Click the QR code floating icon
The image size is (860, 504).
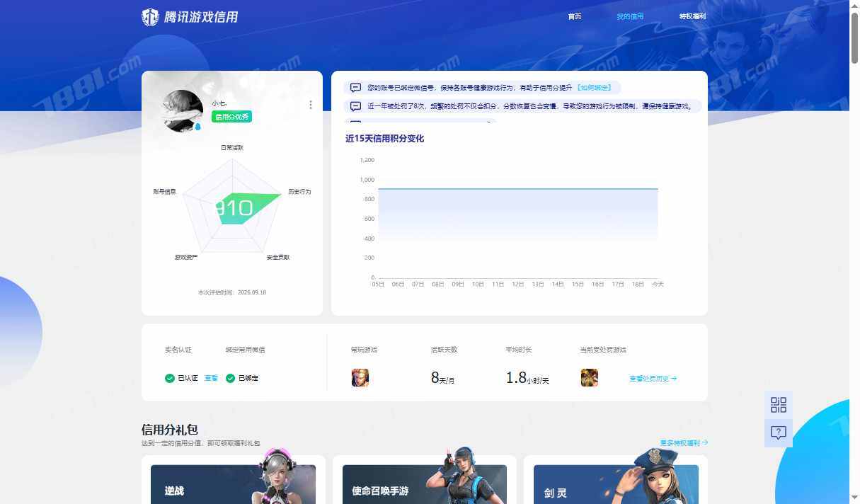(x=779, y=405)
